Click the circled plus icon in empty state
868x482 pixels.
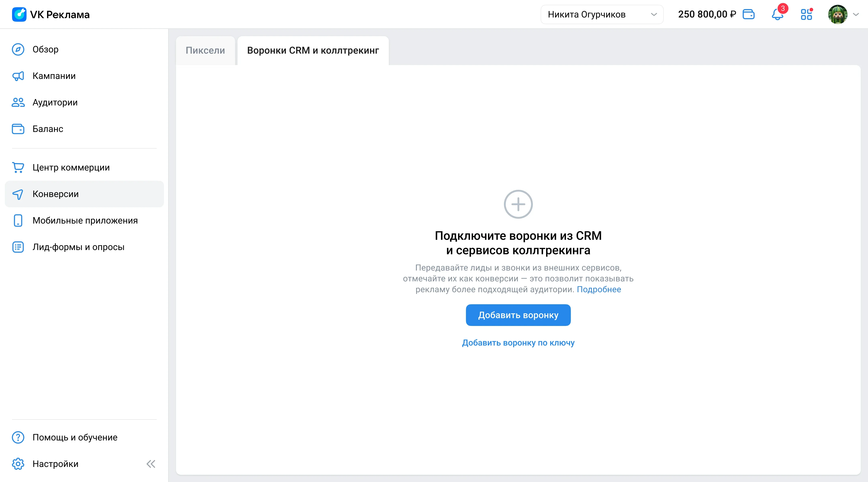click(x=518, y=204)
